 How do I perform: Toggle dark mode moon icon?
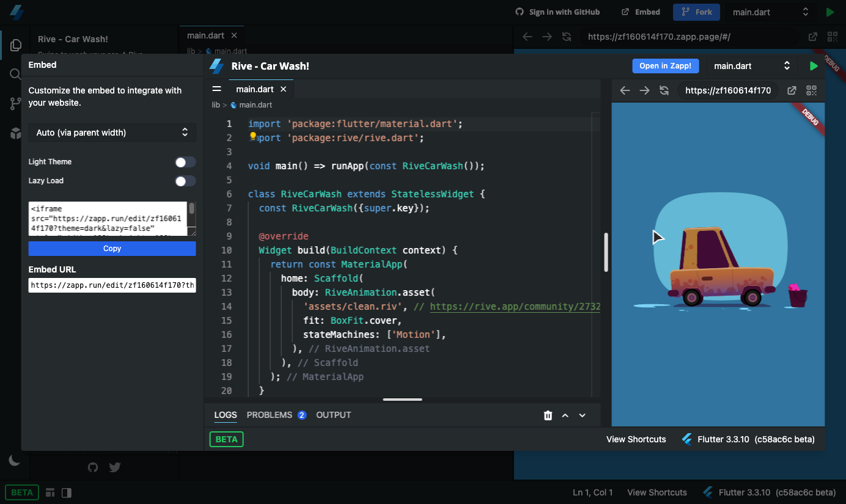(x=15, y=460)
